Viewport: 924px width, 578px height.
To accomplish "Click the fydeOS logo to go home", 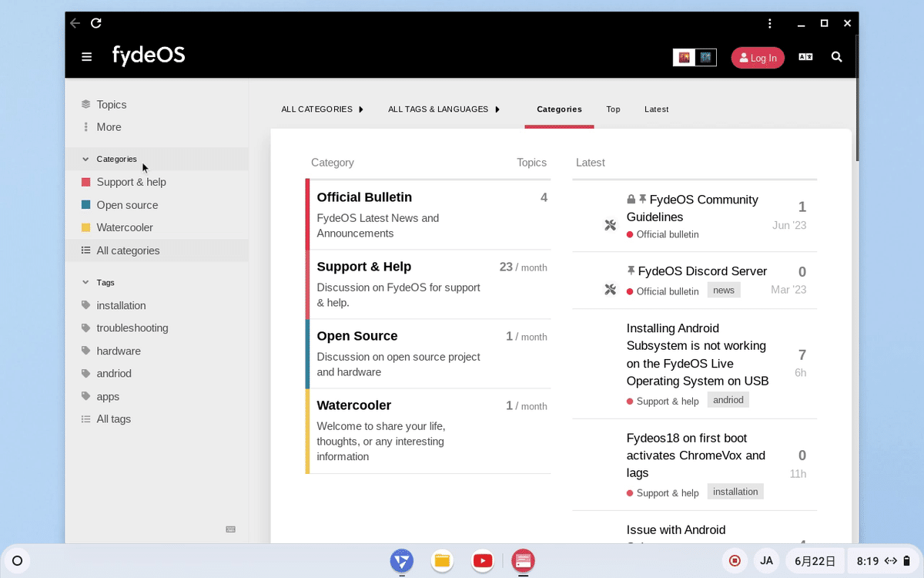I will [148, 55].
